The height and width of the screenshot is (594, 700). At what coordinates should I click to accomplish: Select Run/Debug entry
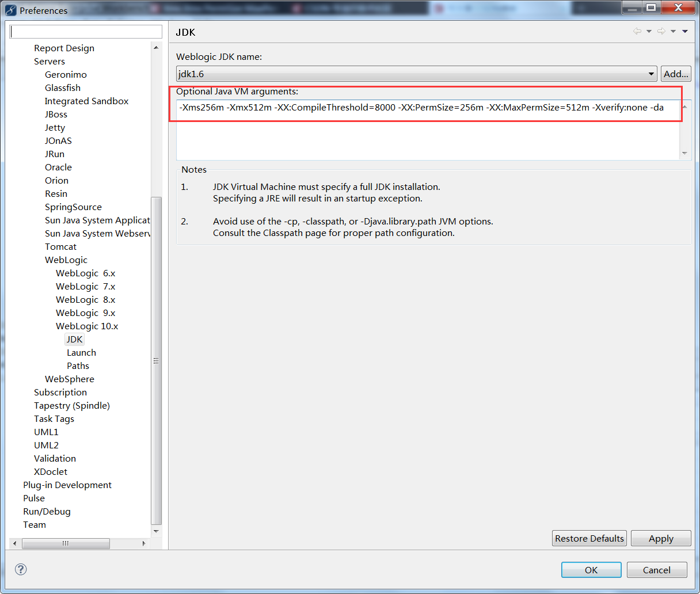click(47, 512)
